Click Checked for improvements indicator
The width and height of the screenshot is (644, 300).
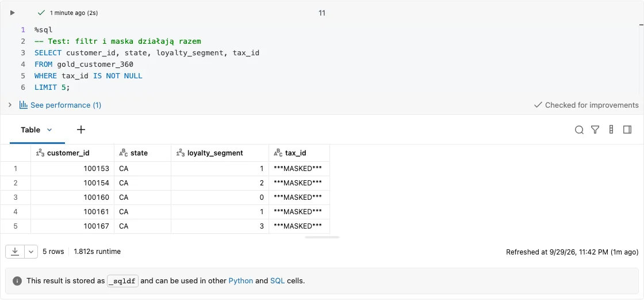coord(586,105)
